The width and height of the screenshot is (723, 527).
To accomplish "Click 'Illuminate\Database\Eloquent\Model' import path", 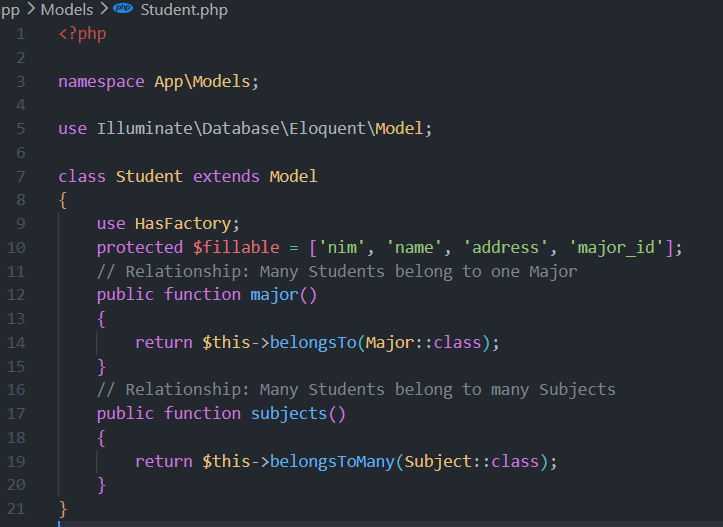I will pyautogui.click(x=260, y=129).
